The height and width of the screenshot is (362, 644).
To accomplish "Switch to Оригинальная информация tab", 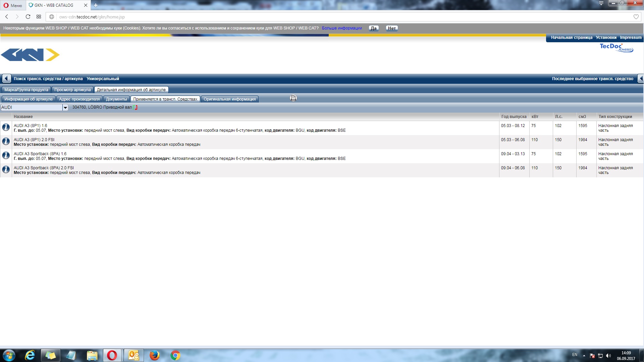I will 229,99.
